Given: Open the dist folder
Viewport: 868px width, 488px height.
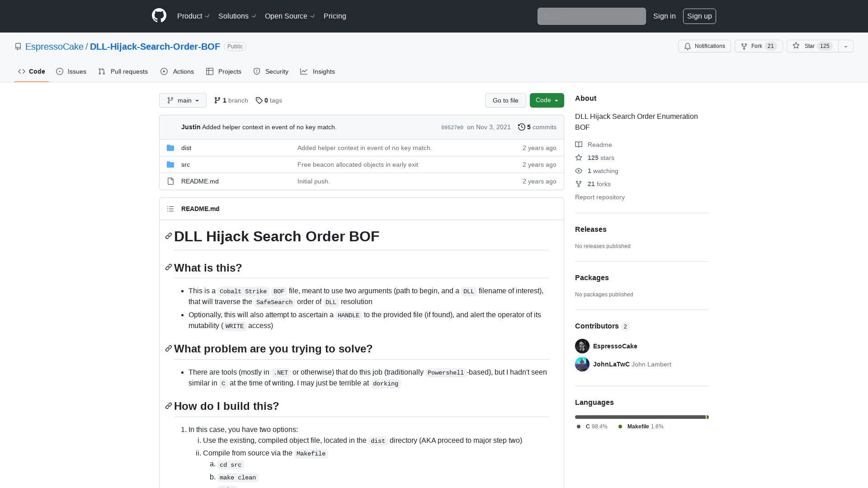Looking at the screenshot, I should pyautogui.click(x=186, y=148).
